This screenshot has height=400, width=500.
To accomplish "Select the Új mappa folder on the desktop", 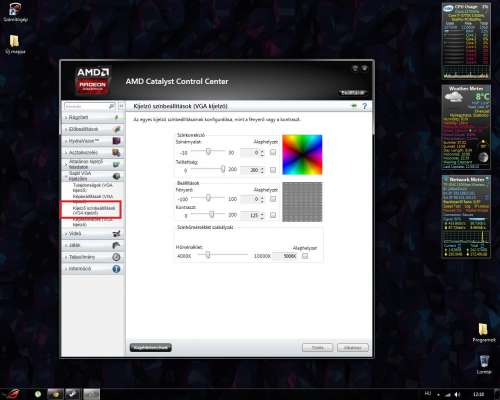I will pos(15,44).
